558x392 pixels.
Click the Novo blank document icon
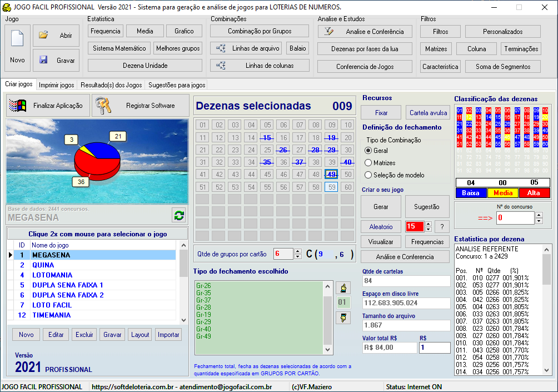(17, 39)
